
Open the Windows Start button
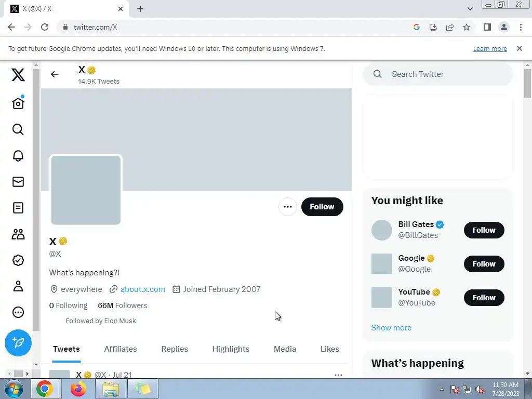[14, 389]
